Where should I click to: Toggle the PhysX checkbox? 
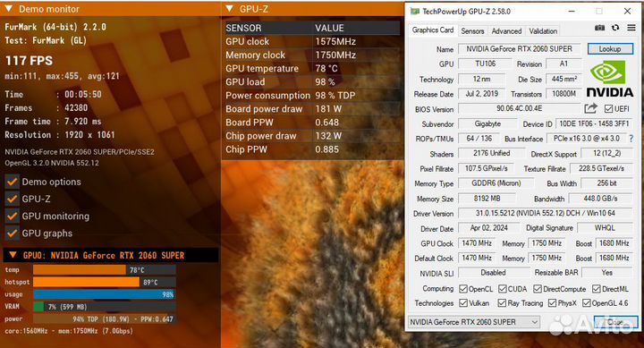point(553,303)
